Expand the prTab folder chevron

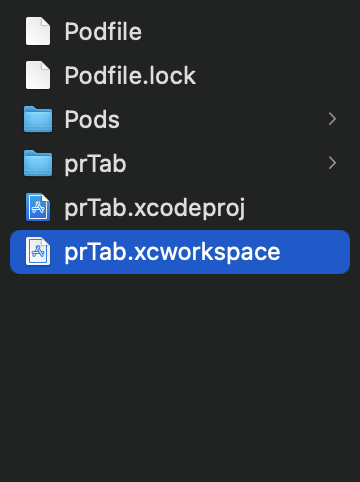click(x=332, y=163)
